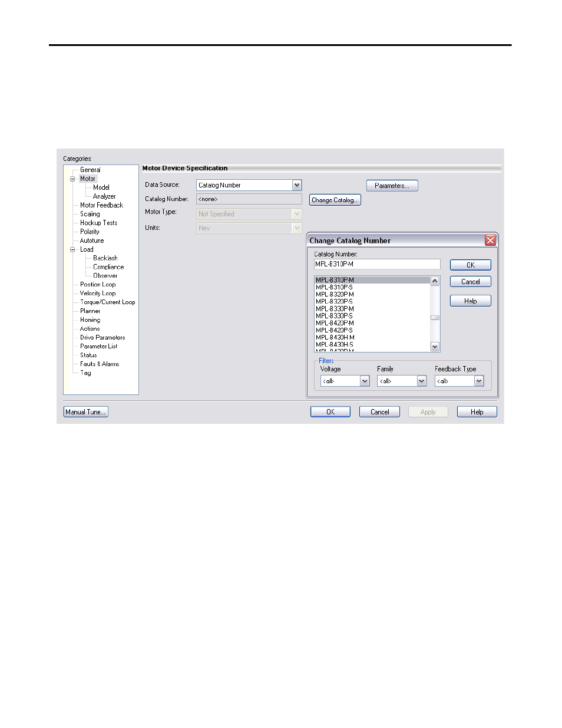Viewport: 562px width, 728px height.
Task: Click OK at bottom of properties window
Action: pyautogui.click(x=330, y=412)
